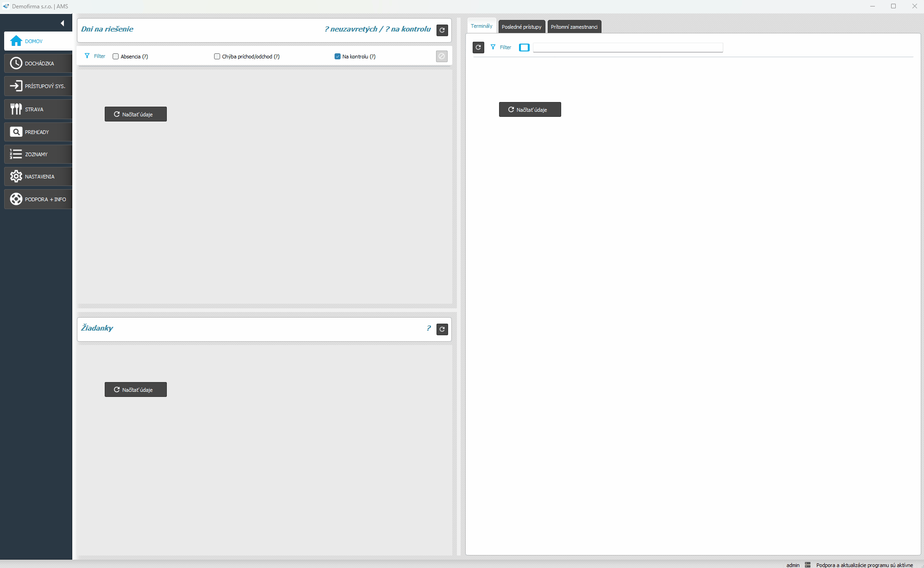Uncheck the Na kontrolu checkbox
Viewport: 924px width, 568px height.
pos(337,57)
